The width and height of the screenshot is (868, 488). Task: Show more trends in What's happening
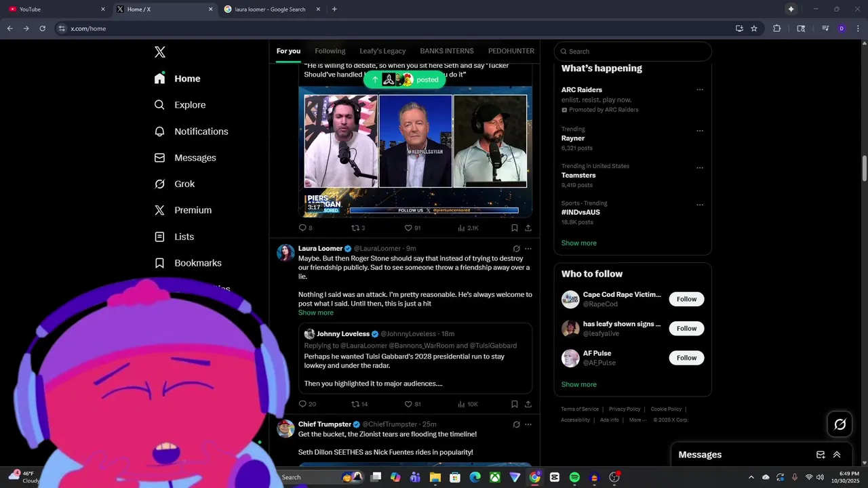(x=579, y=243)
